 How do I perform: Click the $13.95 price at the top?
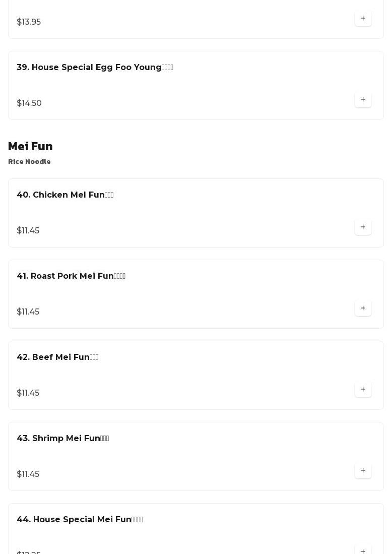(x=29, y=22)
